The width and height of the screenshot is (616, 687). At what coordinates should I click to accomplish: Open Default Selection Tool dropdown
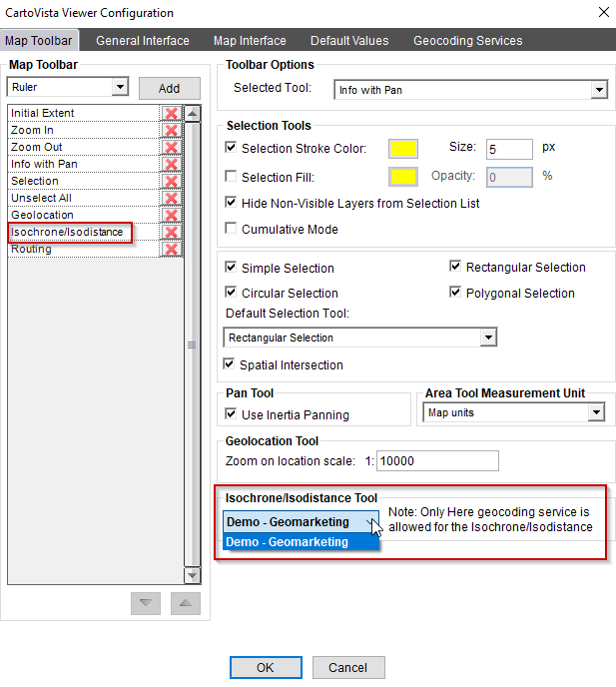pos(488,338)
